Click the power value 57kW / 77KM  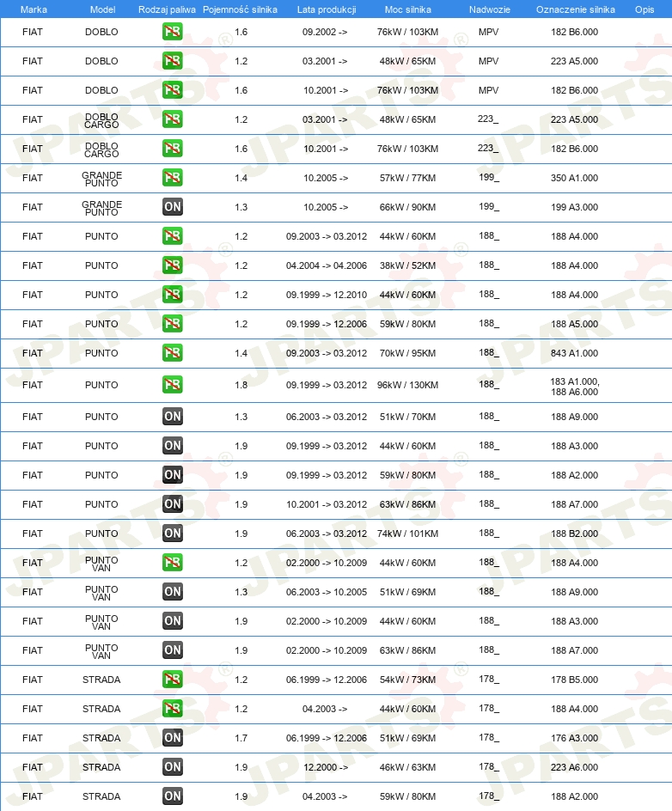pyautogui.click(x=407, y=178)
